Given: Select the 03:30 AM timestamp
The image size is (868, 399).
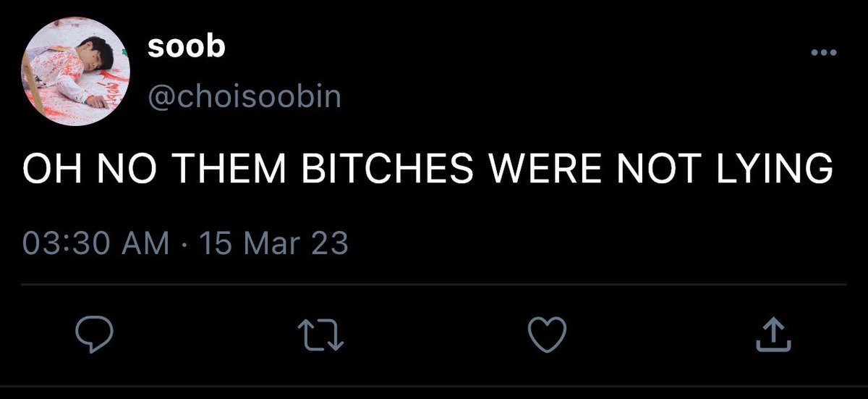Looking at the screenshot, I should (x=95, y=243).
